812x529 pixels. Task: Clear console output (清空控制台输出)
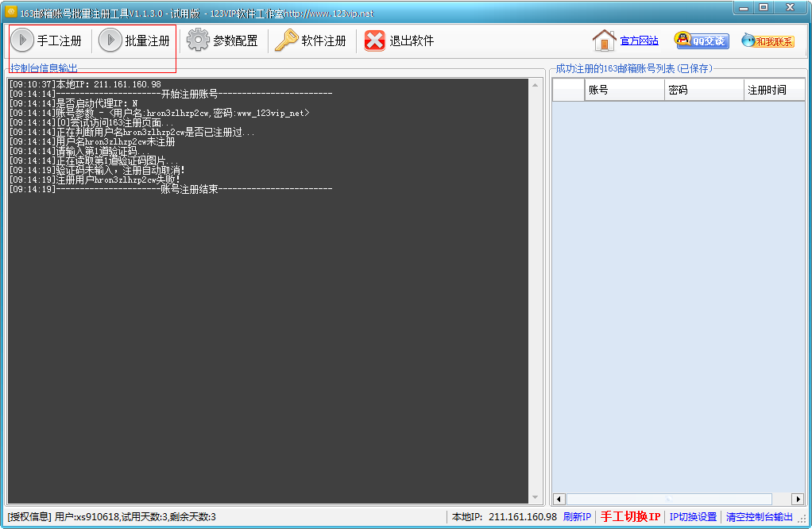760,516
